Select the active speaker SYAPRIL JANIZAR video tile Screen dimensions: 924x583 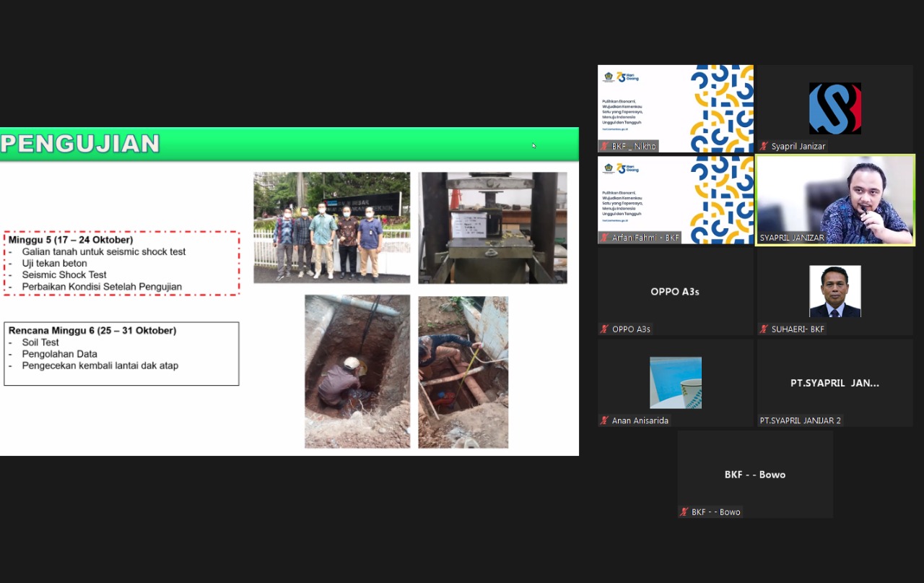coord(834,200)
